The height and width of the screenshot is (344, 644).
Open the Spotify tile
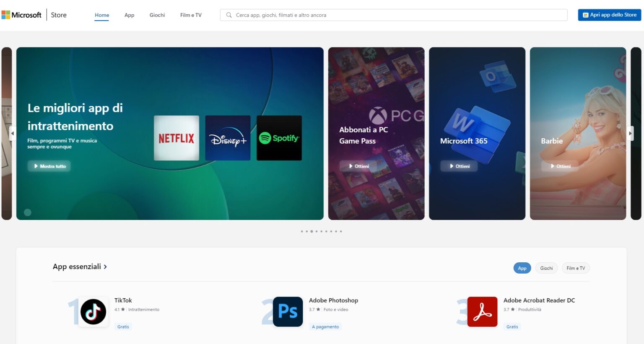(279, 138)
